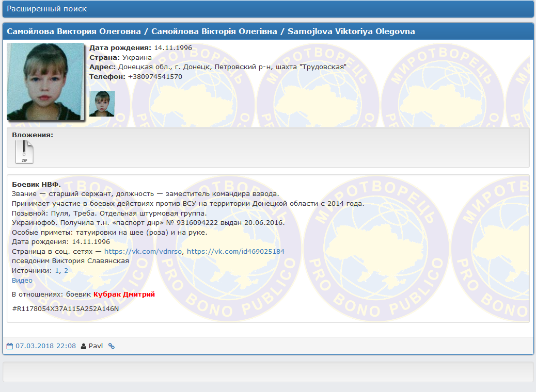Screen dimensions: 536x392
Task: Expand the Расширенный поиск panel
Action: 47,9
